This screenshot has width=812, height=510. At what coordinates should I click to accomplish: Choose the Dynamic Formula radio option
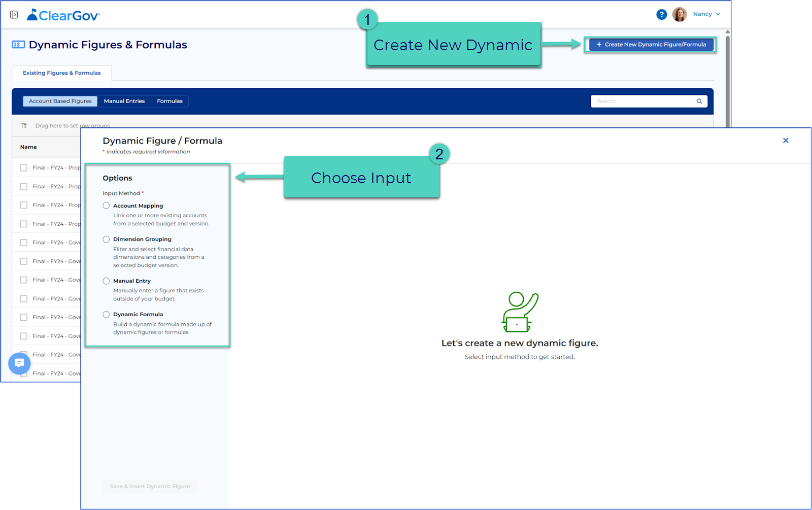coord(106,314)
